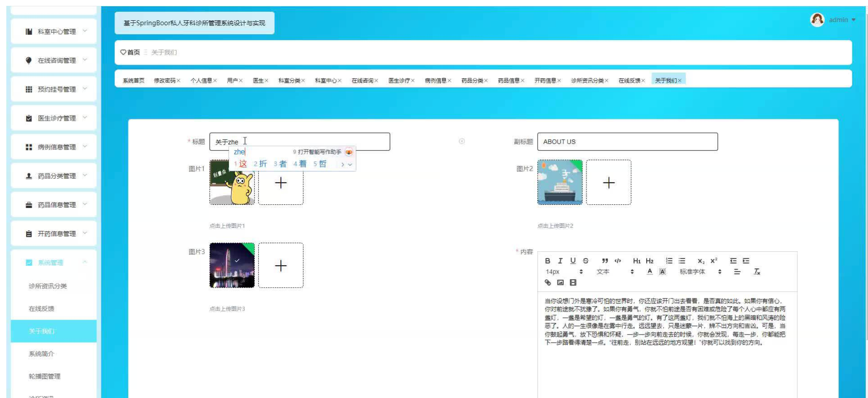Close the 用户 tab
The height and width of the screenshot is (398, 868).
click(x=241, y=81)
